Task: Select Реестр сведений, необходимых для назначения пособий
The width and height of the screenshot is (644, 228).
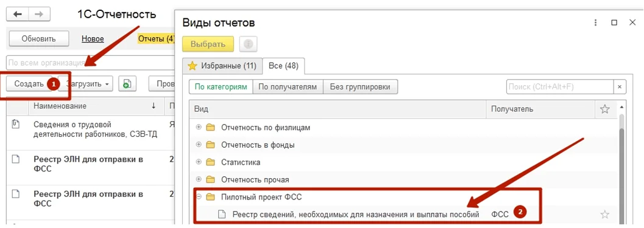Action: pyautogui.click(x=356, y=214)
